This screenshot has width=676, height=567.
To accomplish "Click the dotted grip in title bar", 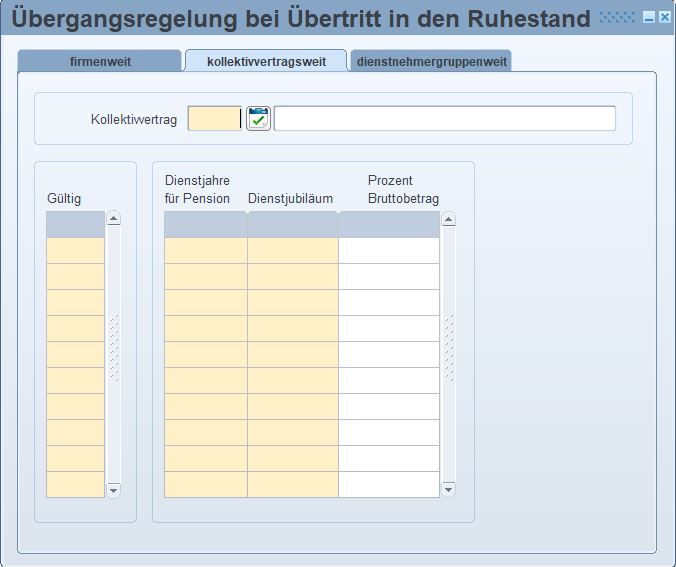I will tap(617, 18).
